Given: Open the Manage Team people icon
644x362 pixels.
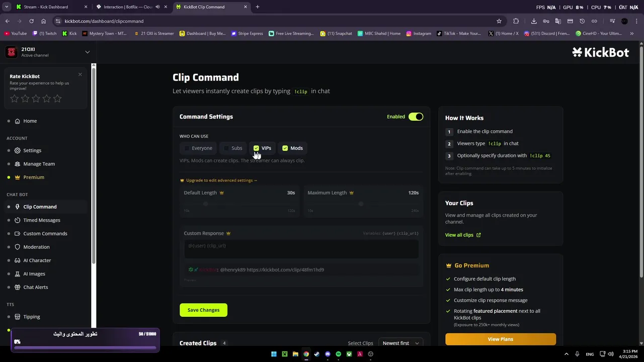Looking at the screenshot, I should click(18, 164).
